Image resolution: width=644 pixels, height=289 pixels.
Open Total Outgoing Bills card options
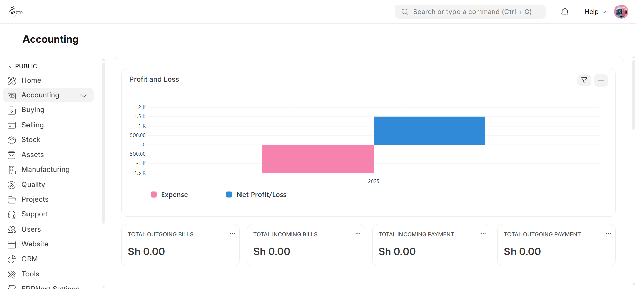point(232,234)
